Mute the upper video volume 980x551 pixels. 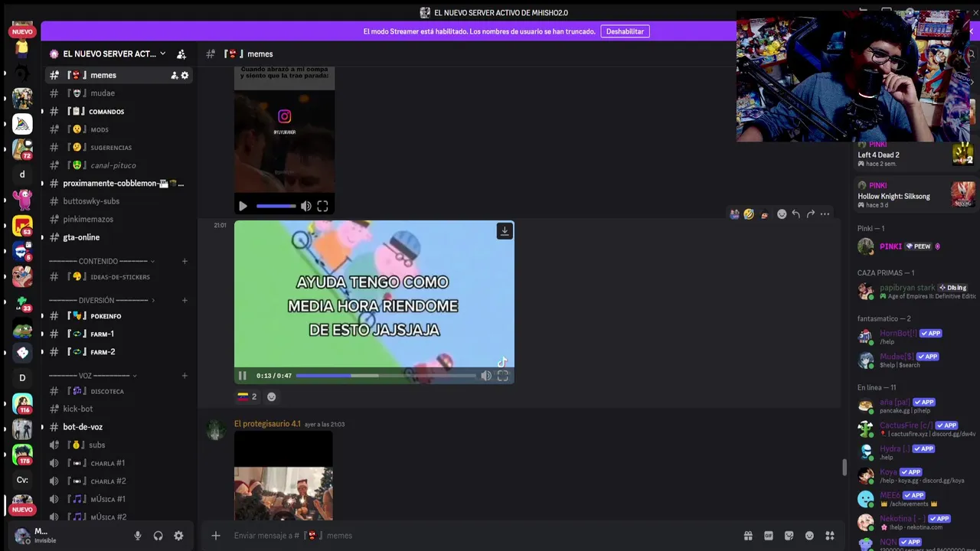(305, 206)
